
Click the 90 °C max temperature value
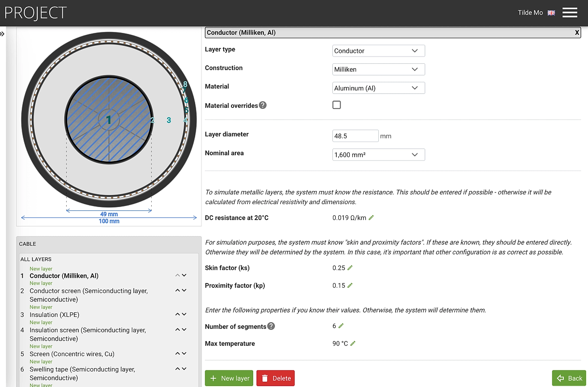340,343
